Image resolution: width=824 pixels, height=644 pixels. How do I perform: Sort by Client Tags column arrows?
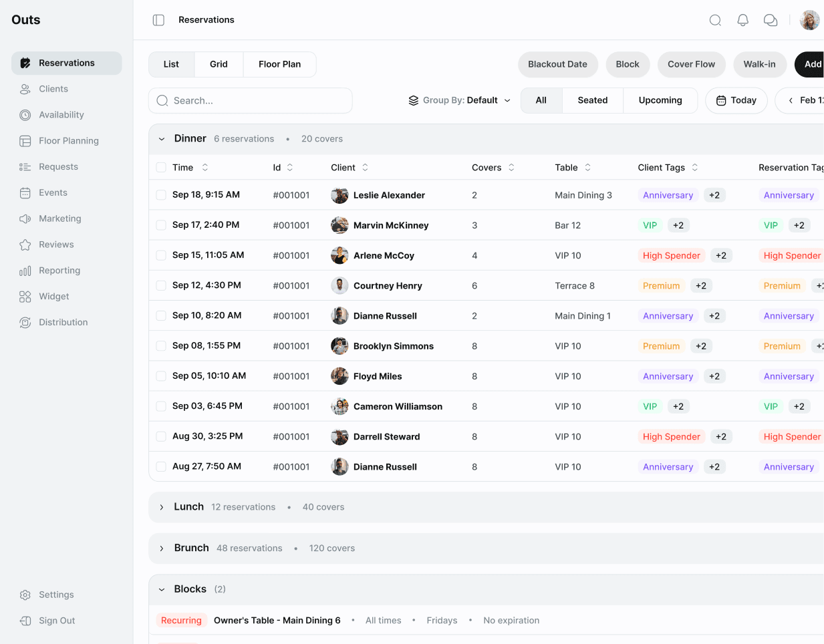pyautogui.click(x=695, y=168)
